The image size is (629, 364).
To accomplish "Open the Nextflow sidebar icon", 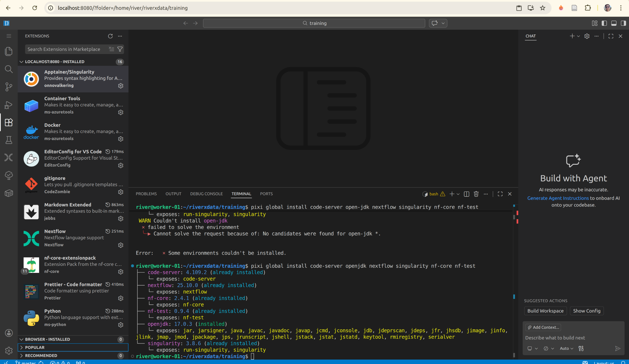I will pos(9,157).
